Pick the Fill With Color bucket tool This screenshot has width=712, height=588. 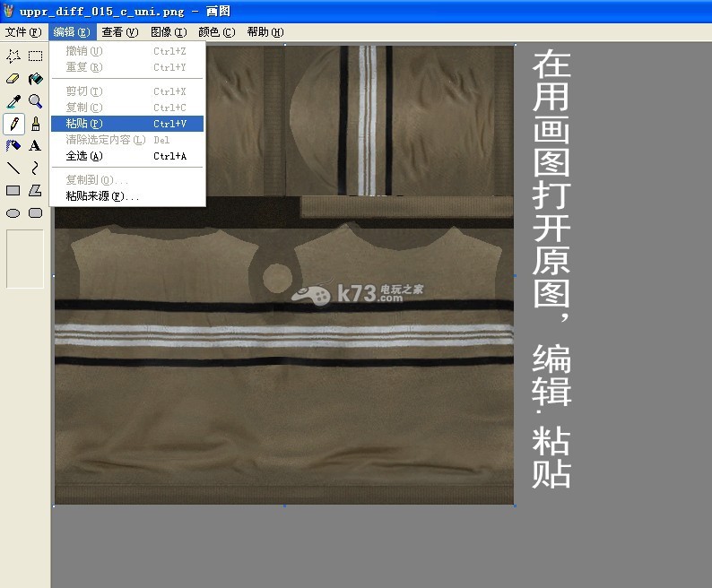[35, 79]
